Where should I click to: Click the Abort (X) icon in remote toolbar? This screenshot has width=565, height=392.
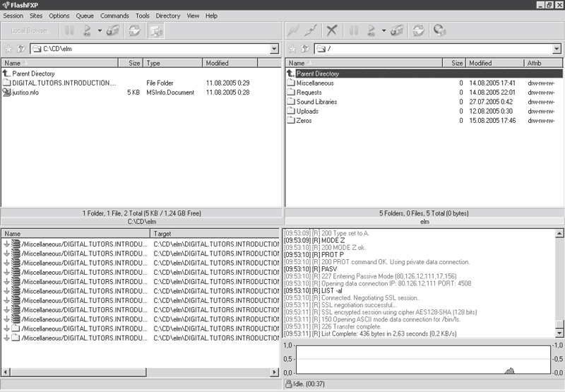pos(332,30)
